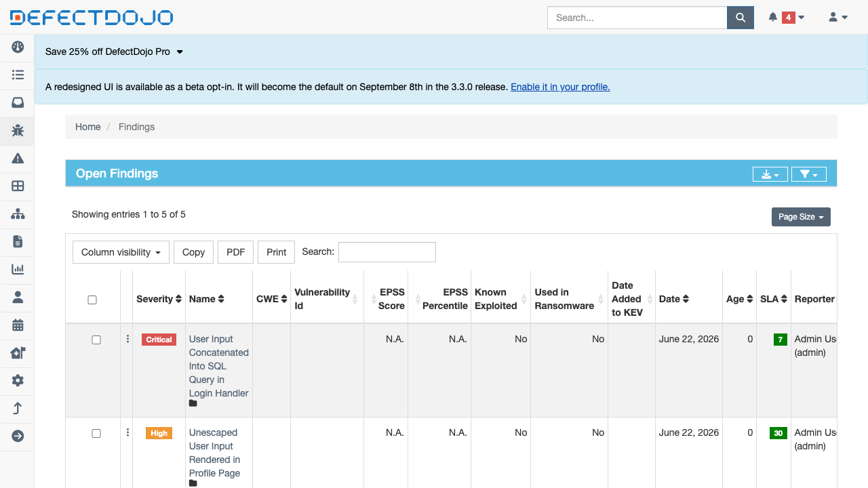This screenshot has width=868, height=488.
Task: Click the Copy button
Action: [x=193, y=252]
